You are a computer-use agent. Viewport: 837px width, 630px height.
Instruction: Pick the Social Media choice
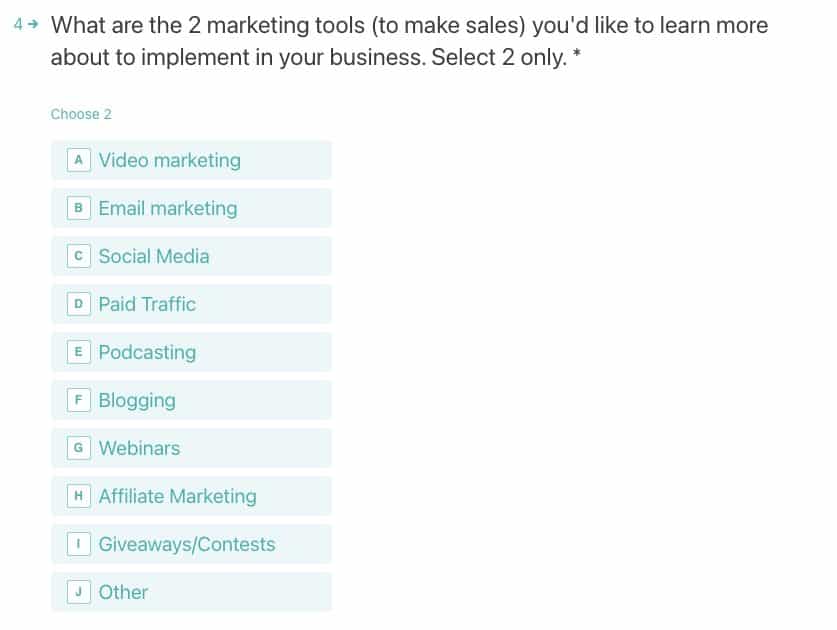[x=190, y=256]
